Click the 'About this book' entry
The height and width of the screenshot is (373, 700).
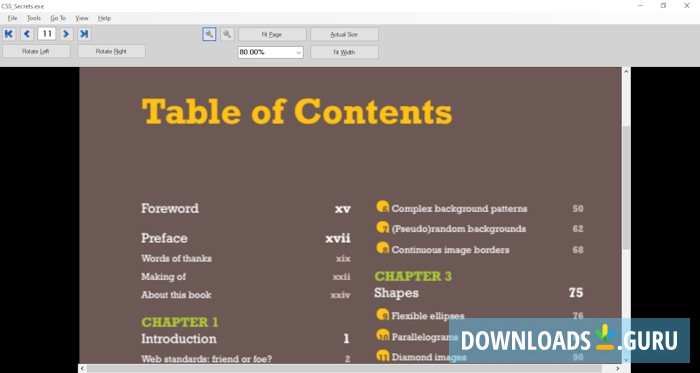pyautogui.click(x=176, y=295)
